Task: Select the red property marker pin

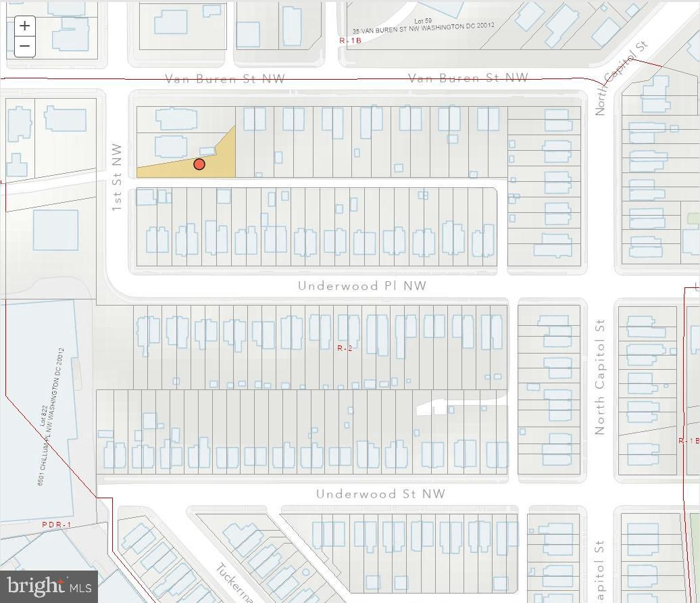Action: pyautogui.click(x=199, y=164)
